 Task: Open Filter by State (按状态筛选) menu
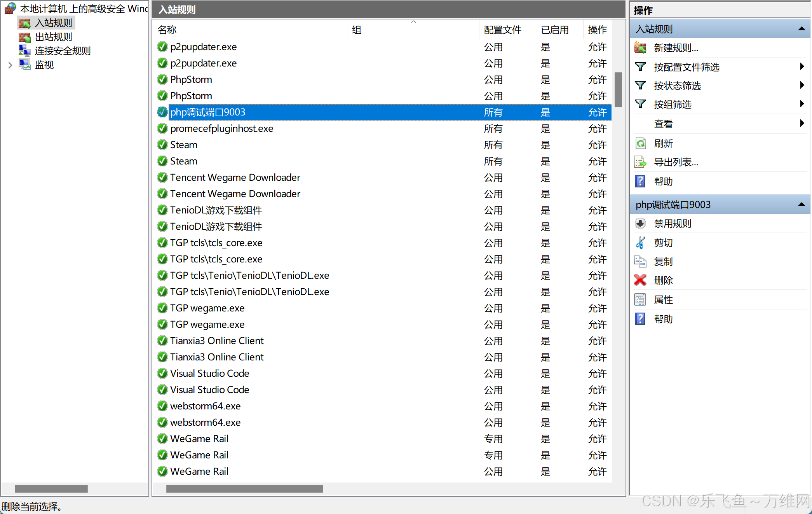tap(677, 86)
